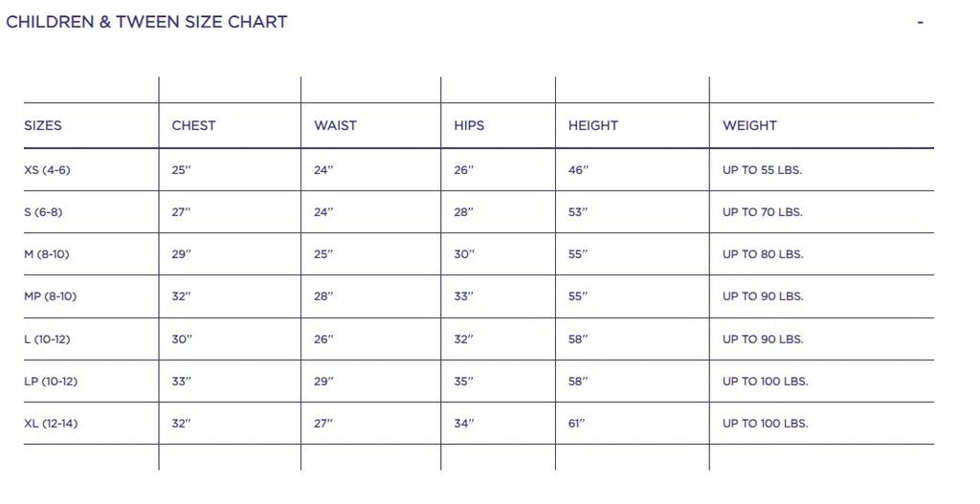Select the S (6-8) size row label
Screen dimensions: 980x504
click(x=43, y=212)
